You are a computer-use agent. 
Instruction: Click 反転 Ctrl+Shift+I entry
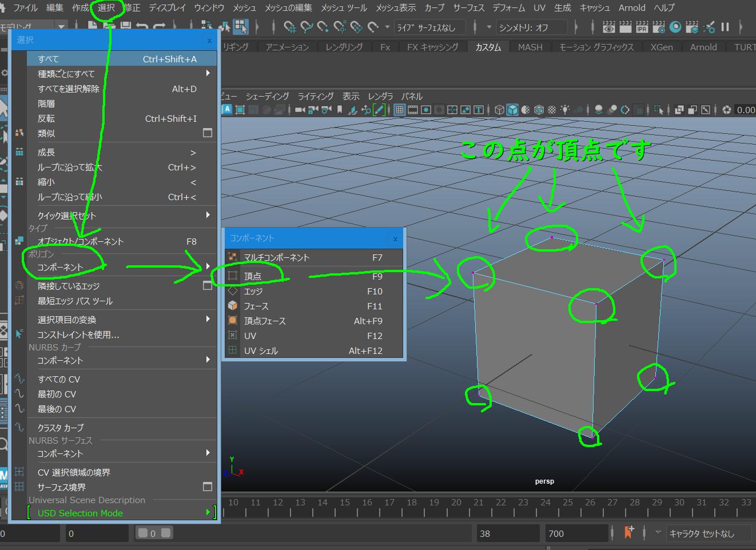click(x=122, y=118)
